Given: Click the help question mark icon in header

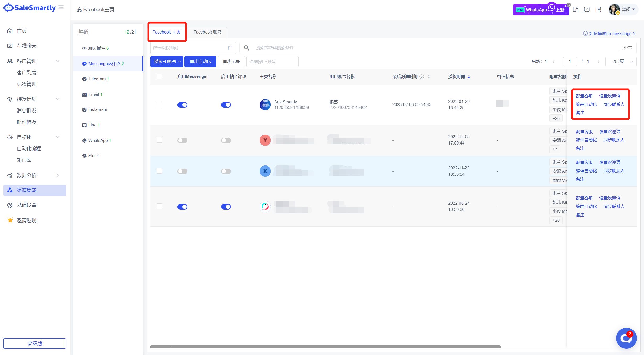Looking at the screenshot, I should pos(587,9).
